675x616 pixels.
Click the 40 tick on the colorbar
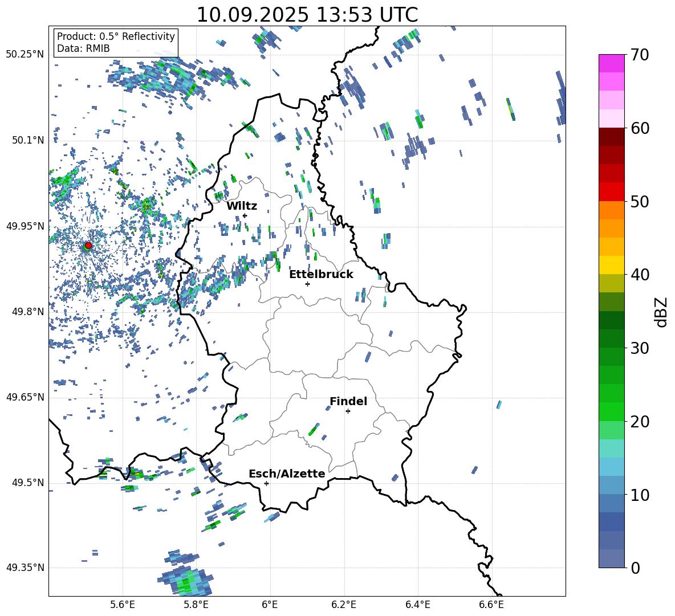(640, 275)
